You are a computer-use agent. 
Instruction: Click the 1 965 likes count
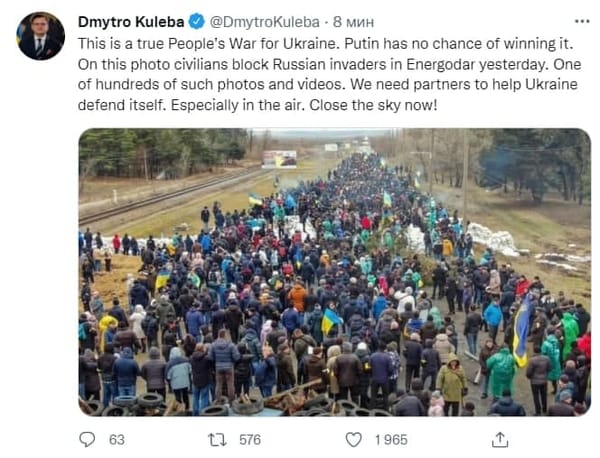click(x=391, y=440)
